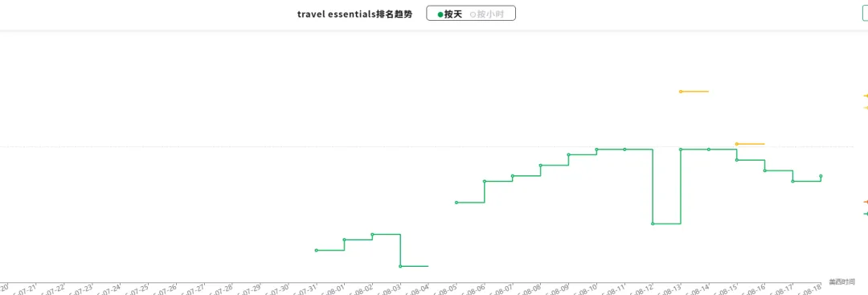
Task: Click the green data point on 08-02
Action: [x=373, y=235]
